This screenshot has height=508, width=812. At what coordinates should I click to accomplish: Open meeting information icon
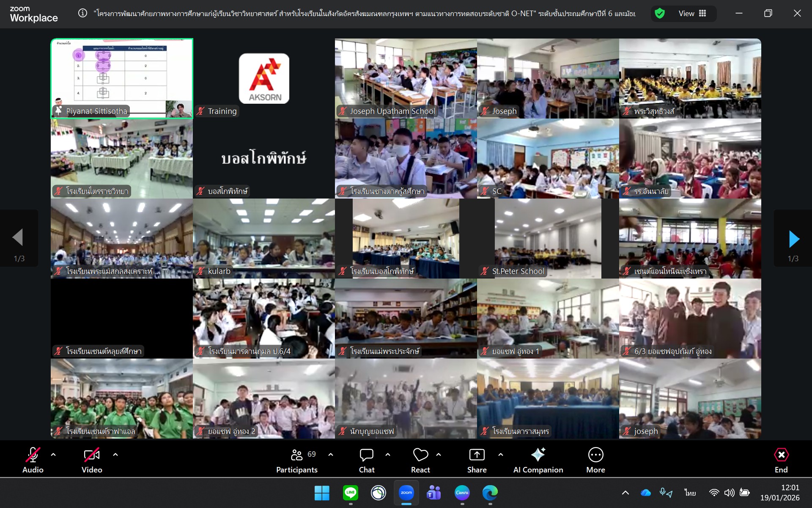(x=83, y=14)
